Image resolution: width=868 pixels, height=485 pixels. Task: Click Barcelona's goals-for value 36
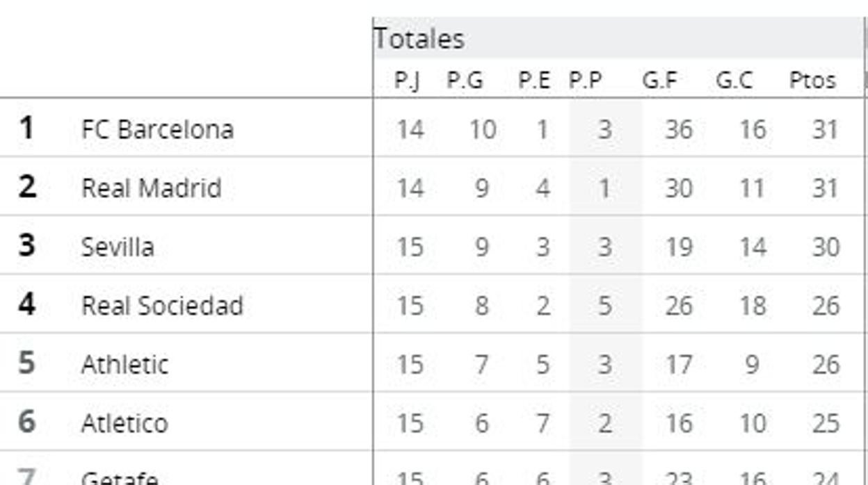[678, 130]
